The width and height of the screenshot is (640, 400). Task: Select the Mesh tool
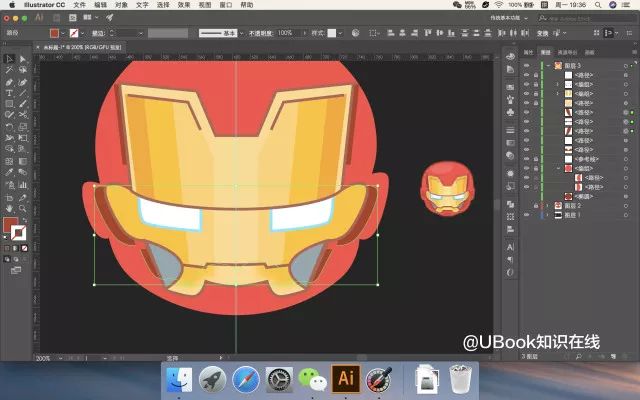click(x=9, y=161)
